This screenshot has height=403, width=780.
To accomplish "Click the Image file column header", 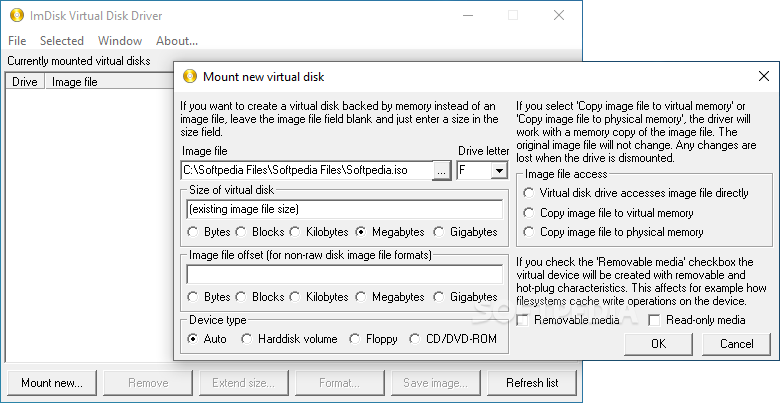I will (x=109, y=82).
